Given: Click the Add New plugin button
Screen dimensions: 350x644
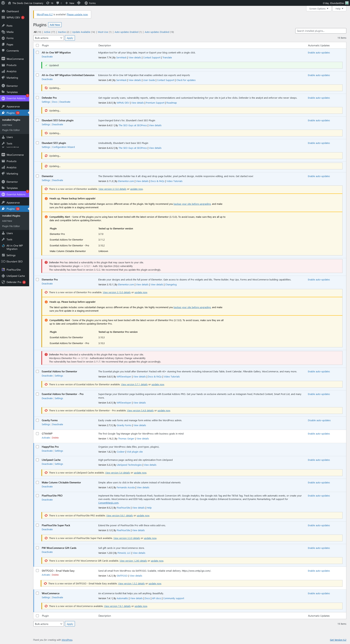Looking at the screenshot, I should [x=55, y=25].
